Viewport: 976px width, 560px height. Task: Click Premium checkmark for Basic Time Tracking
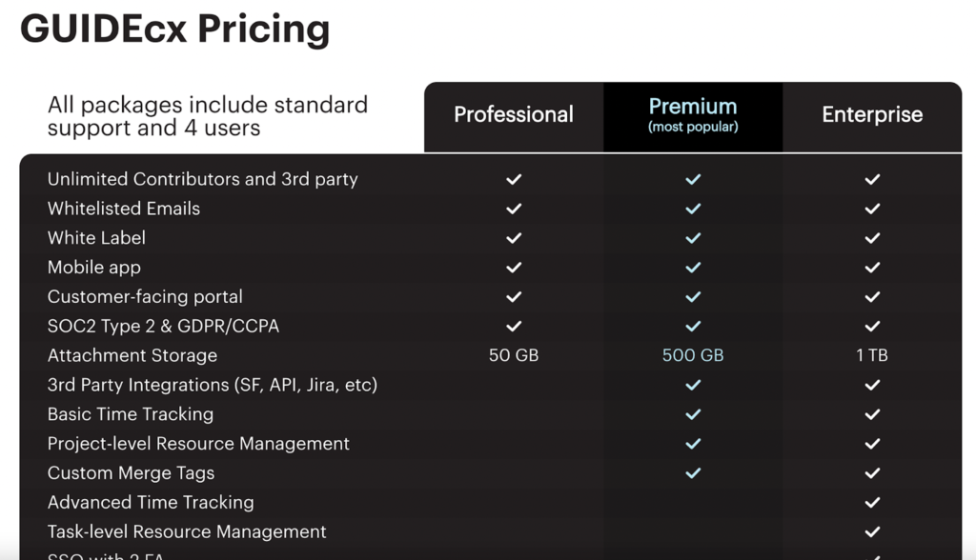(693, 413)
